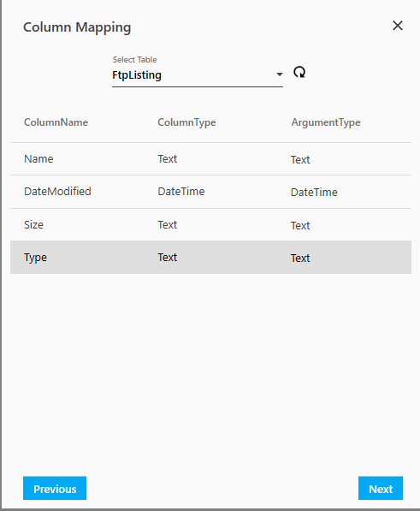The image size is (420, 511).
Task: Click the Column Mapping title
Action: point(77,27)
